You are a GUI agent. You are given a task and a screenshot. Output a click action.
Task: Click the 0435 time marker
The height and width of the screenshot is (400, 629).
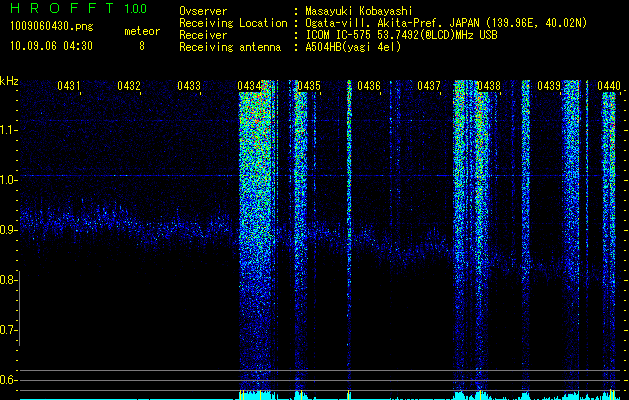[x=309, y=86]
